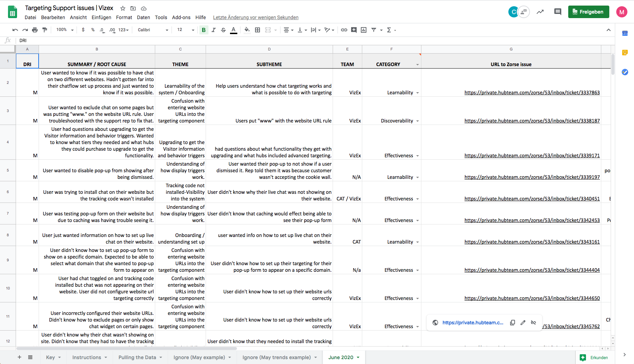Screen dimensions: 634x364
Task: Select the Paint format tool
Action: [45, 30]
